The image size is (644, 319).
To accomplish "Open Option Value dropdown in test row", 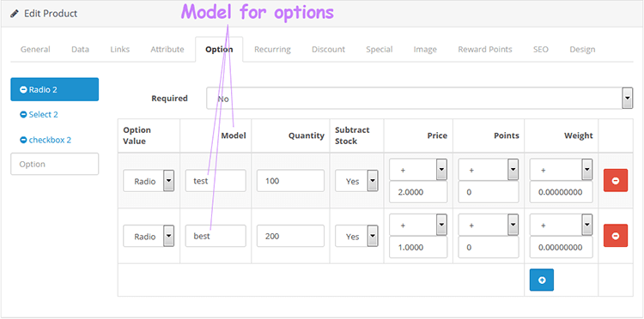I will point(149,181).
